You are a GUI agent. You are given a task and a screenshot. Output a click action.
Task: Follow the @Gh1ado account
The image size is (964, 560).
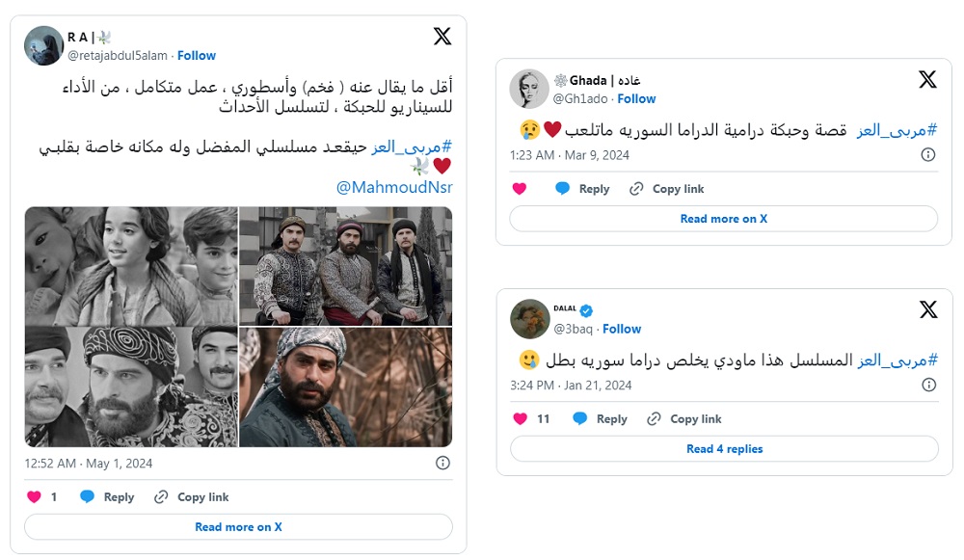(636, 98)
